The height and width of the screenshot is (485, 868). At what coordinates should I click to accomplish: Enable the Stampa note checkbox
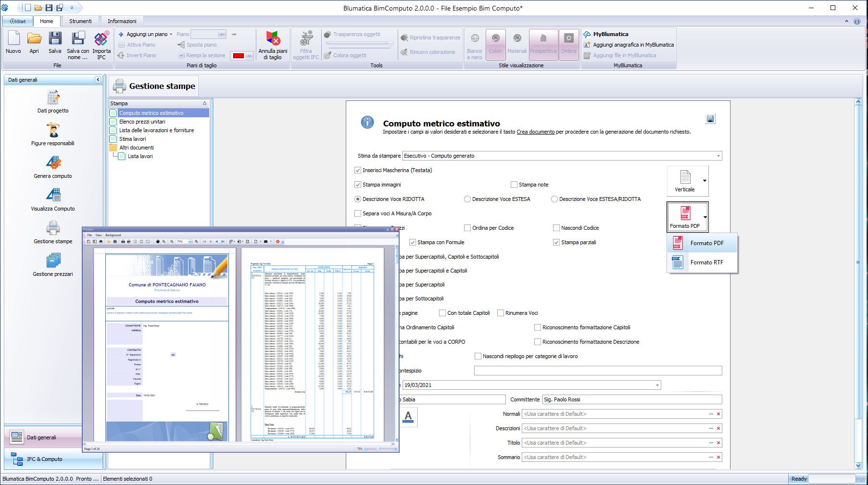tap(514, 185)
